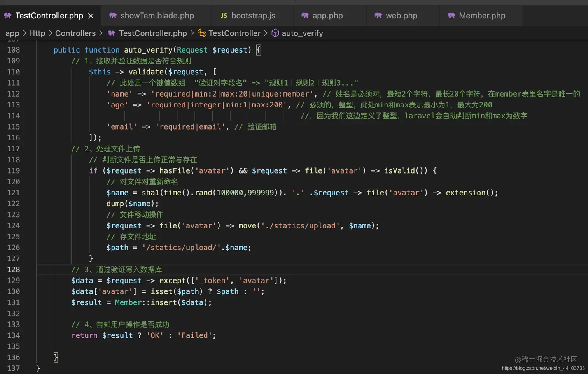Viewport: 588px width, 374px height.
Task: Click the 'OK' string on line 134
Action: [x=155, y=335]
